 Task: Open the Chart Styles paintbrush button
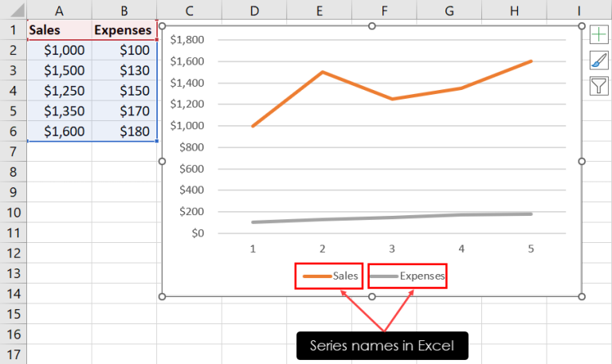(x=598, y=61)
